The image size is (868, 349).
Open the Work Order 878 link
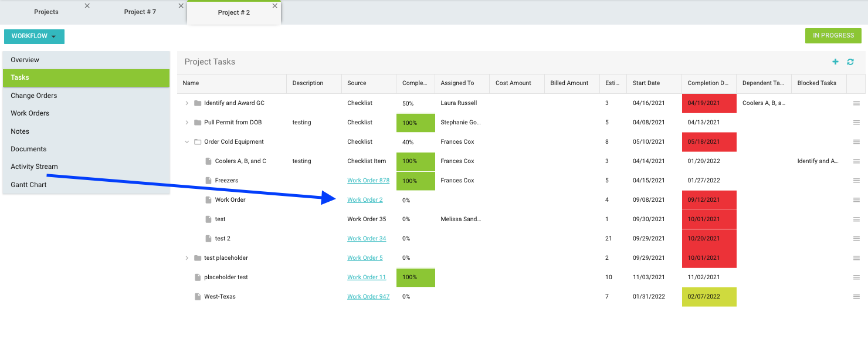(x=368, y=181)
